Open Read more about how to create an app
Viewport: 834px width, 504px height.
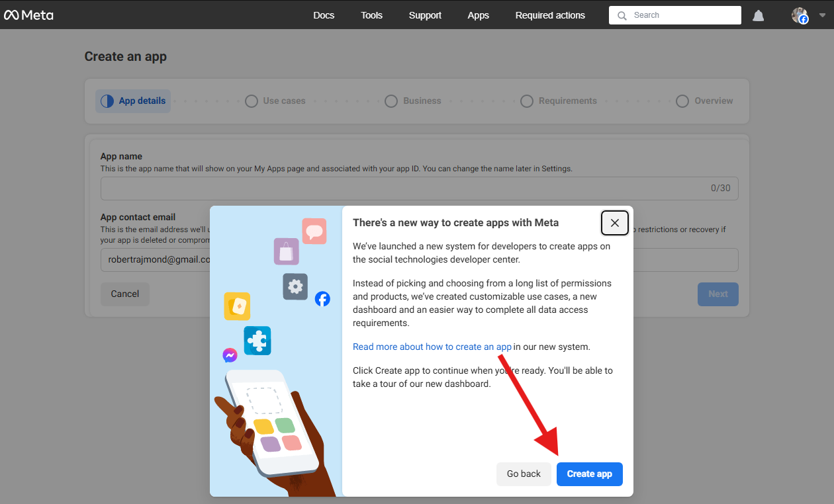(x=432, y=347)
